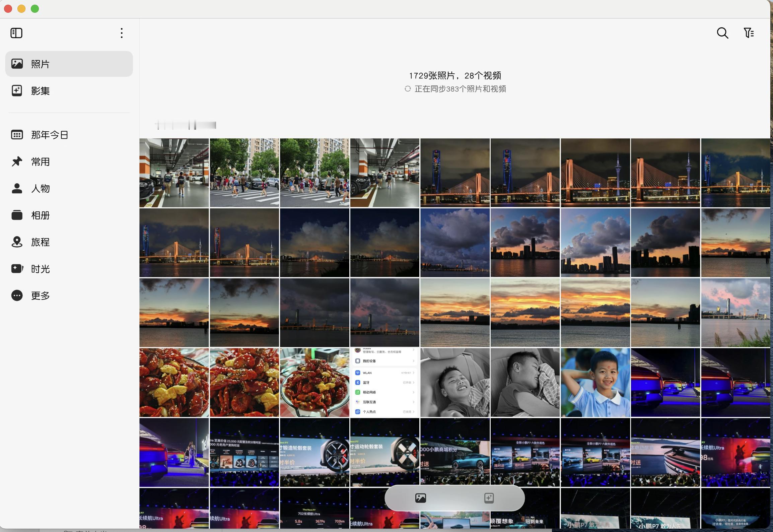Screen dimensions: 773x532
Task: Click the sync spinner icon
Action: (408, 89)
